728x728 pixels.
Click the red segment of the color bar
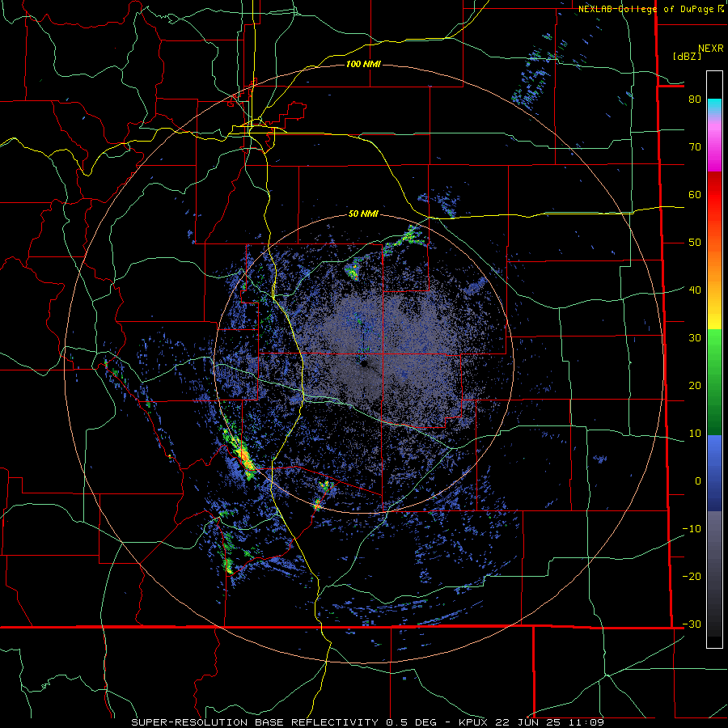(x=714, y=195)
